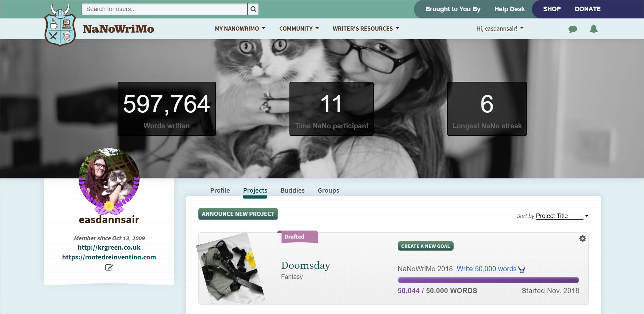The height and width of the screenshot is (314, 644).
Task: Click the search magnifier button
Action: [253, 9]
